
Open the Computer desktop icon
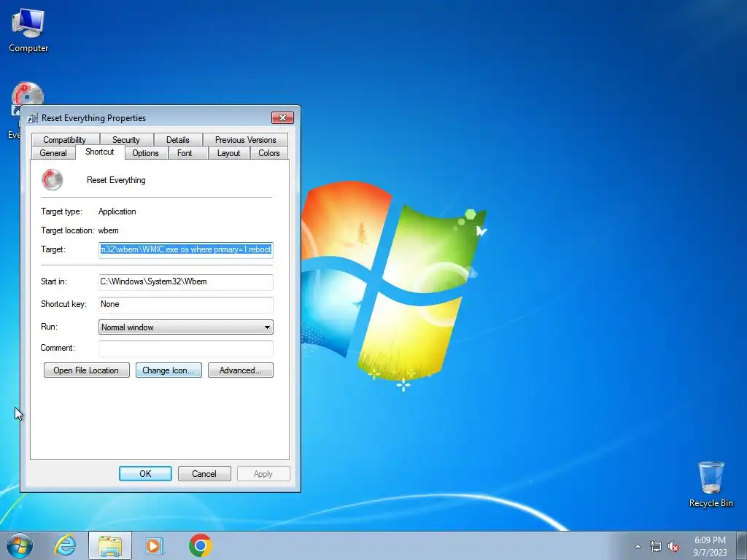[28, 30]
